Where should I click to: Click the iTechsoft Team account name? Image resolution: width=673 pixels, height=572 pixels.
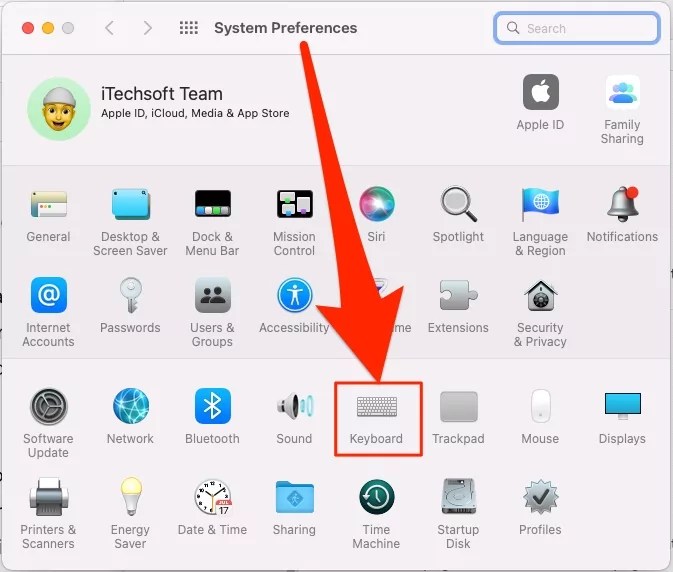pos(162,94)
